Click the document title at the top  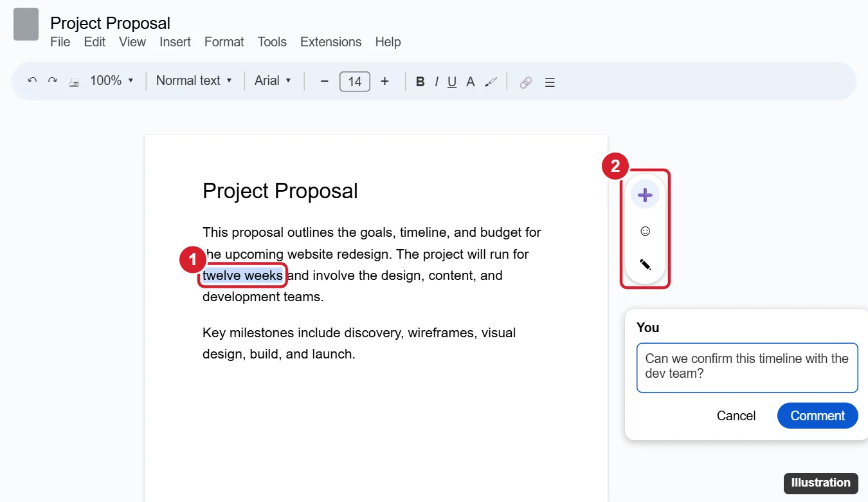point(111,23)
